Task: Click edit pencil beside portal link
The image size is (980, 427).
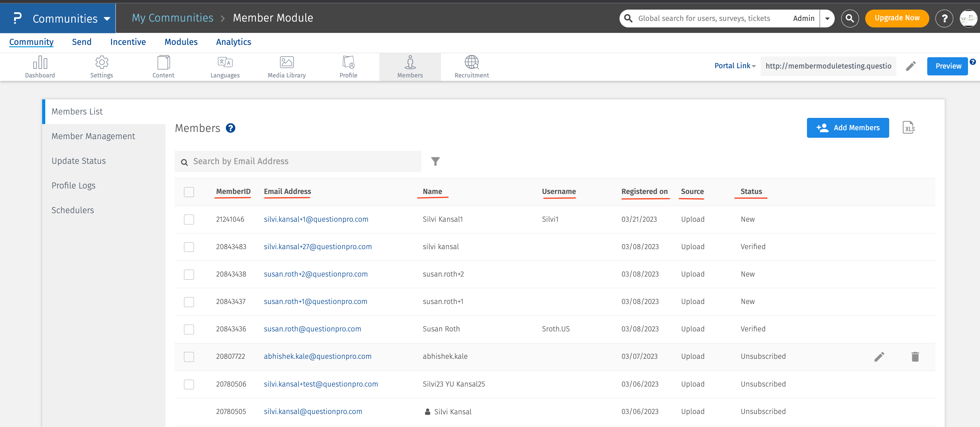Action: 910,66
